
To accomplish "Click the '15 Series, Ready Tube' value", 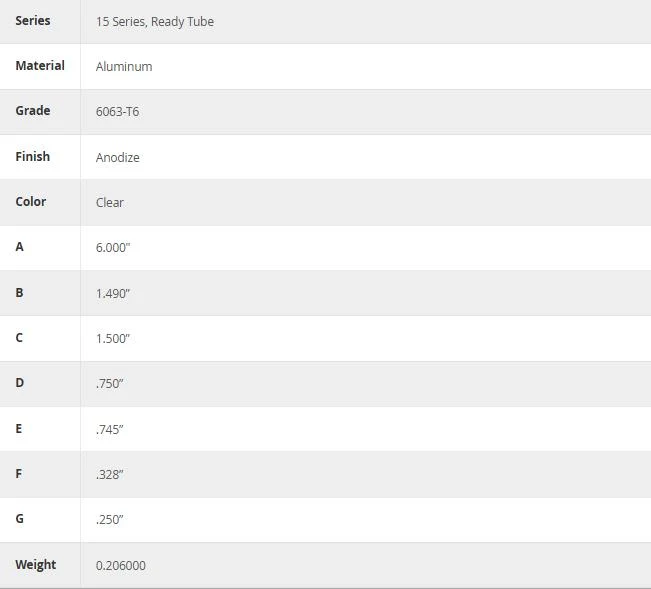I will click(x=155, y=22).
